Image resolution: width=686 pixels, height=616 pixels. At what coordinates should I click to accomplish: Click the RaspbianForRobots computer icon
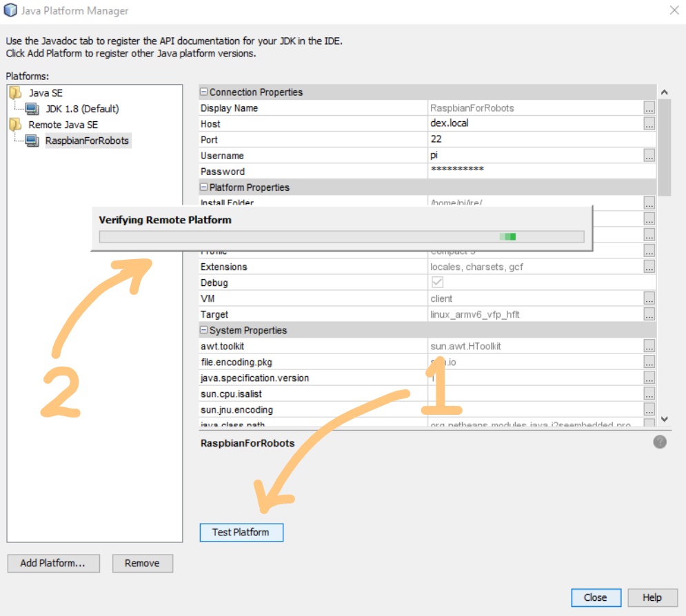(x=32, y=141)
